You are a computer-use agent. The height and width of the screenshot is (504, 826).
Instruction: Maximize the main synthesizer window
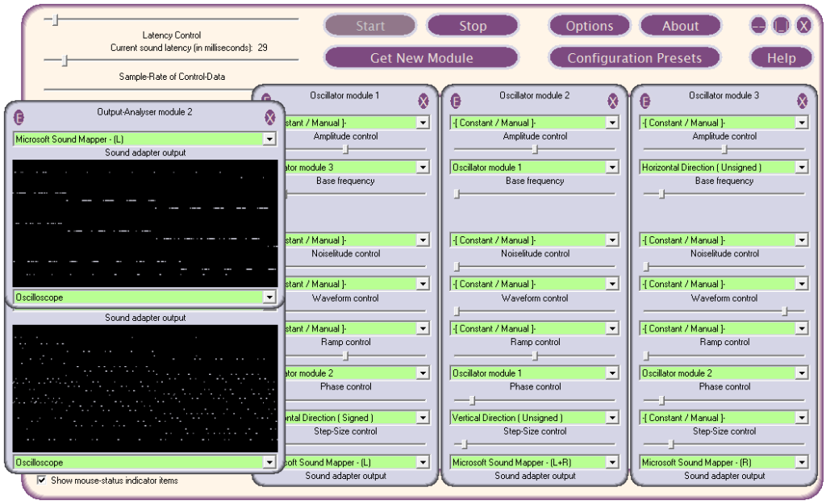tap(781, 25)
